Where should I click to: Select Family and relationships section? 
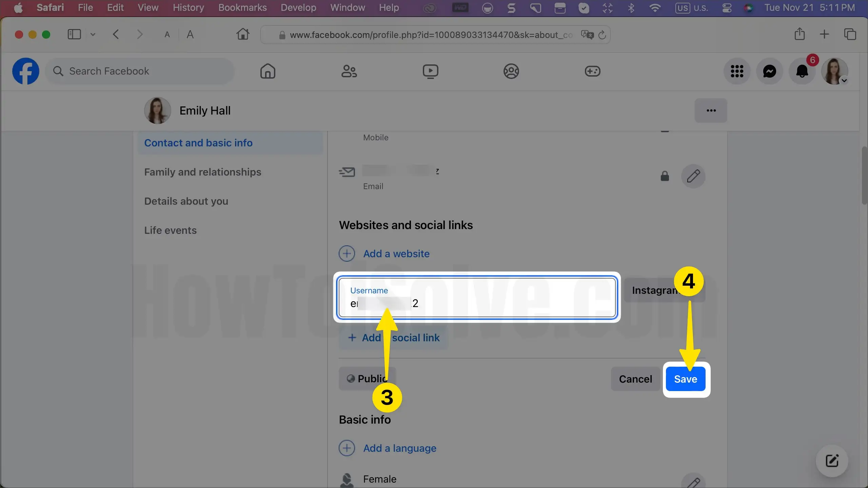202,172
